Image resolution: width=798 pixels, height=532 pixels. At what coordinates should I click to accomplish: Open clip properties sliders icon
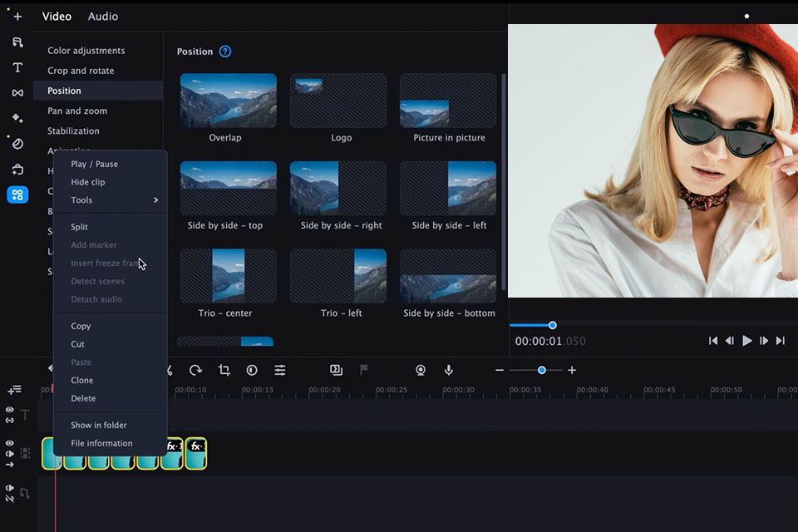coord(280,370)
